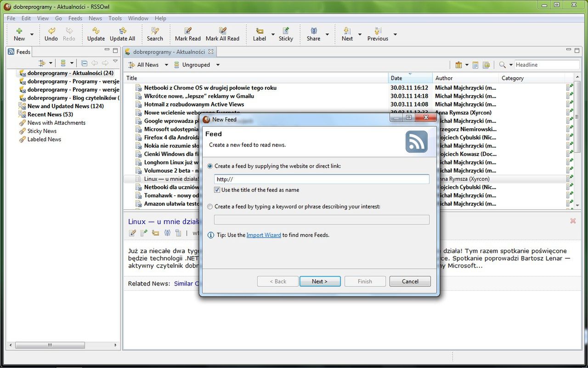Viewport: 588px width, 368px height.
Task: Sort news by the Title column
Action: coord(256,78)
